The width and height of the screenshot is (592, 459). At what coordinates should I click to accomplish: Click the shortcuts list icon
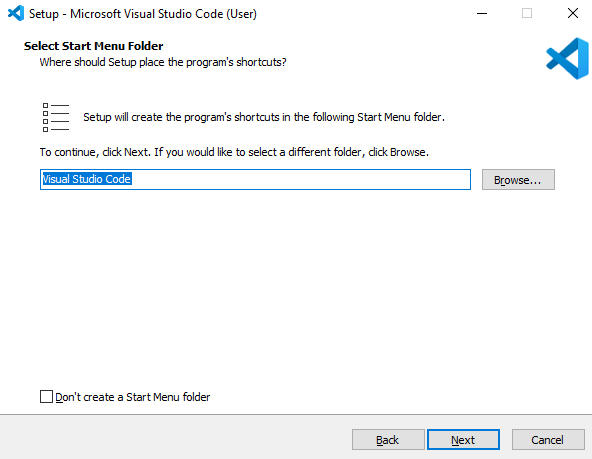56,117
